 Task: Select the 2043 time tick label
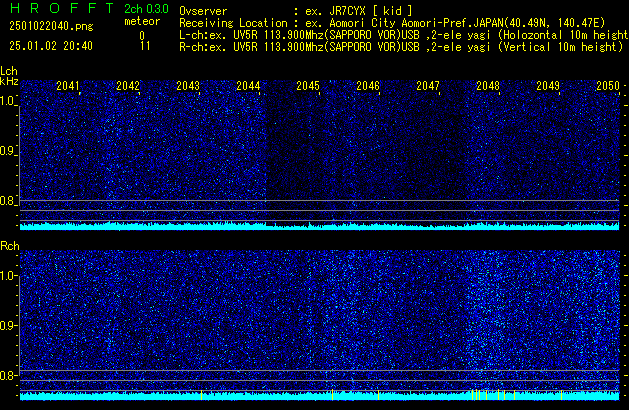[188, 86]
